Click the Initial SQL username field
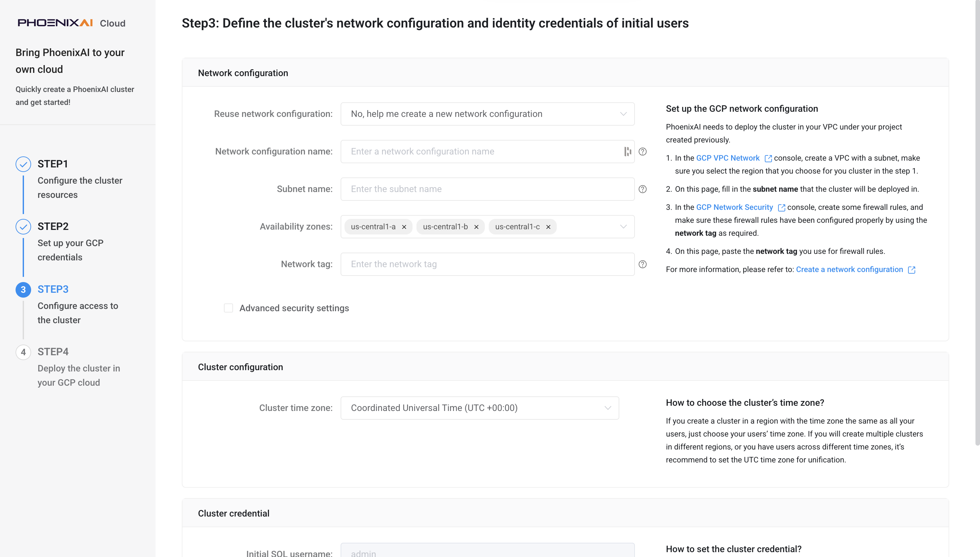The width and height of the screenshot is (980, 557). coord(487,550)
